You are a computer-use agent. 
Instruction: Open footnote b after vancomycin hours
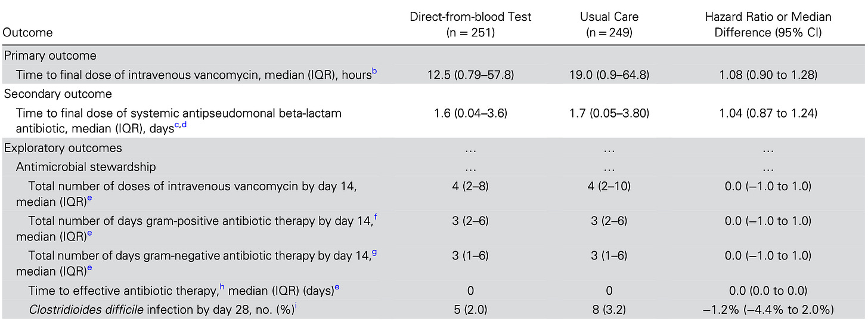coord(374,72)
